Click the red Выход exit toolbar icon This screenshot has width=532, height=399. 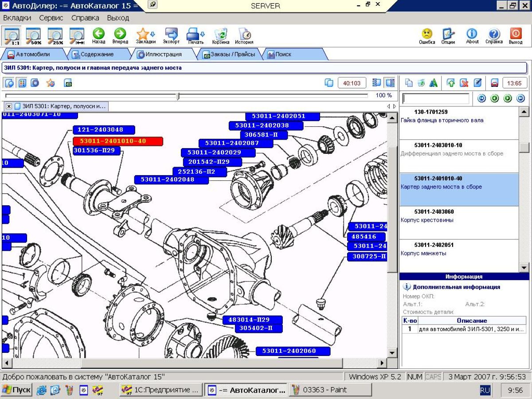[516, 36]
